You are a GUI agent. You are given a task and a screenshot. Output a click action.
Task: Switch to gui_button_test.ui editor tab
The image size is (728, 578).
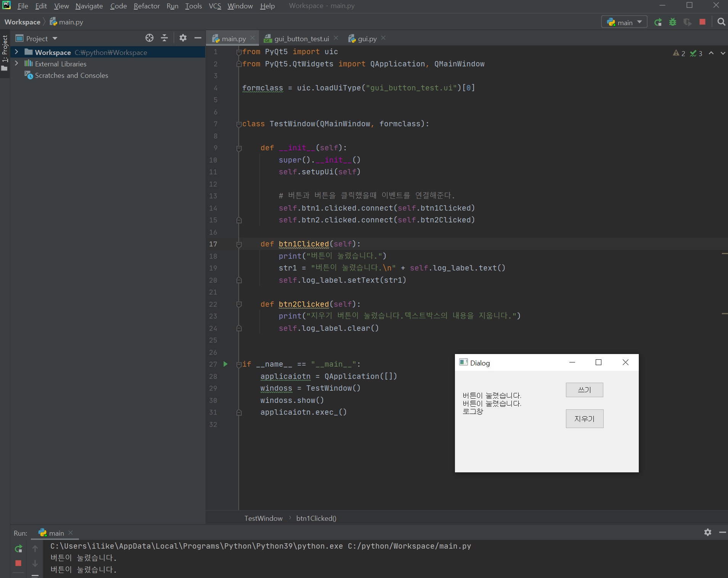click(301, 39)
